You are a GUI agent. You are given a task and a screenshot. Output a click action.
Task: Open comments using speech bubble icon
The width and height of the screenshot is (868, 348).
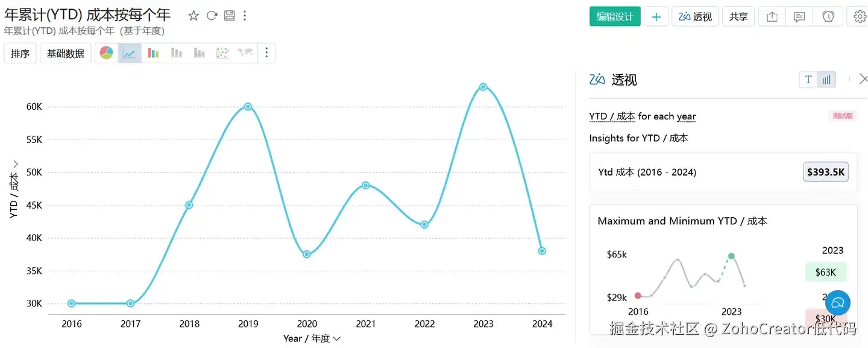coord(799,17)
